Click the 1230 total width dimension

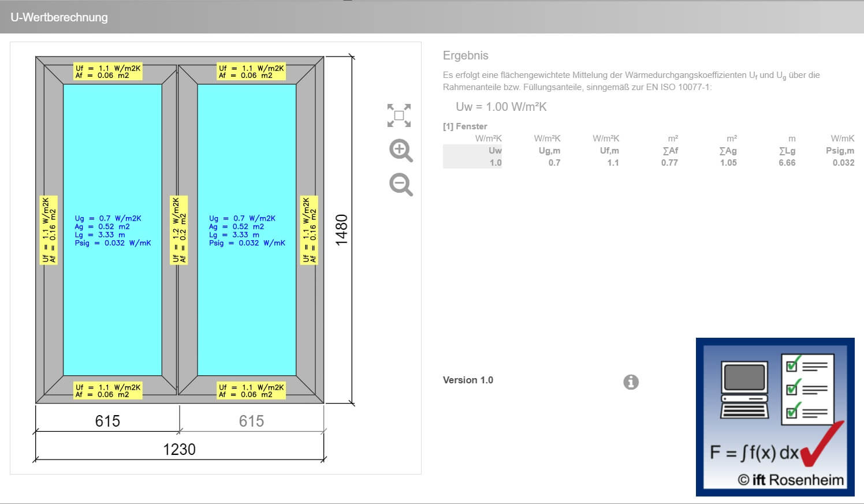[x=179, y=449]
